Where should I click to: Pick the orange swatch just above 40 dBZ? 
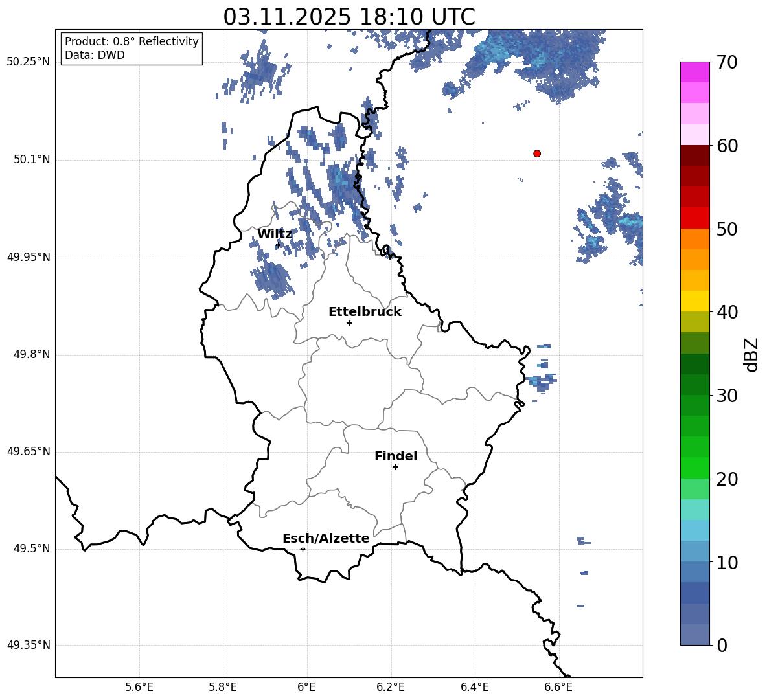(694, 301)
